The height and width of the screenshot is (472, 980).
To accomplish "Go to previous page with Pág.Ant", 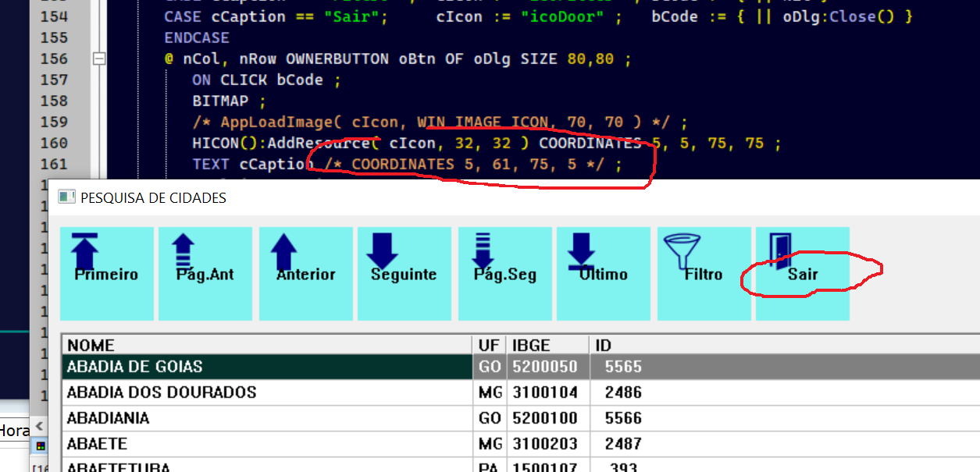I will tap(205, 273).
